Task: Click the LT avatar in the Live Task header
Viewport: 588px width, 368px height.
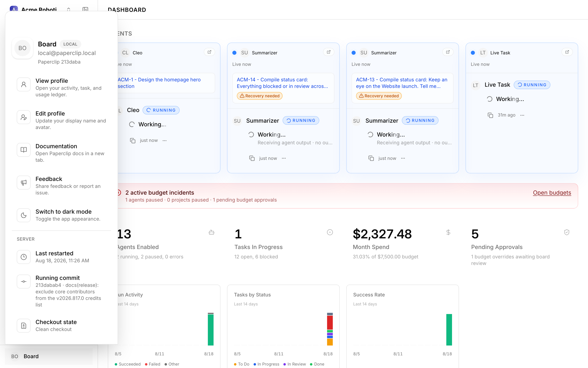Action: coord(483,53)
